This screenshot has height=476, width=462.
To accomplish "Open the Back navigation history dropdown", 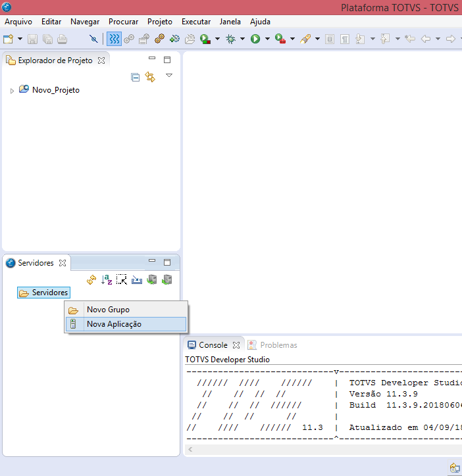I will tap(438, 39).
